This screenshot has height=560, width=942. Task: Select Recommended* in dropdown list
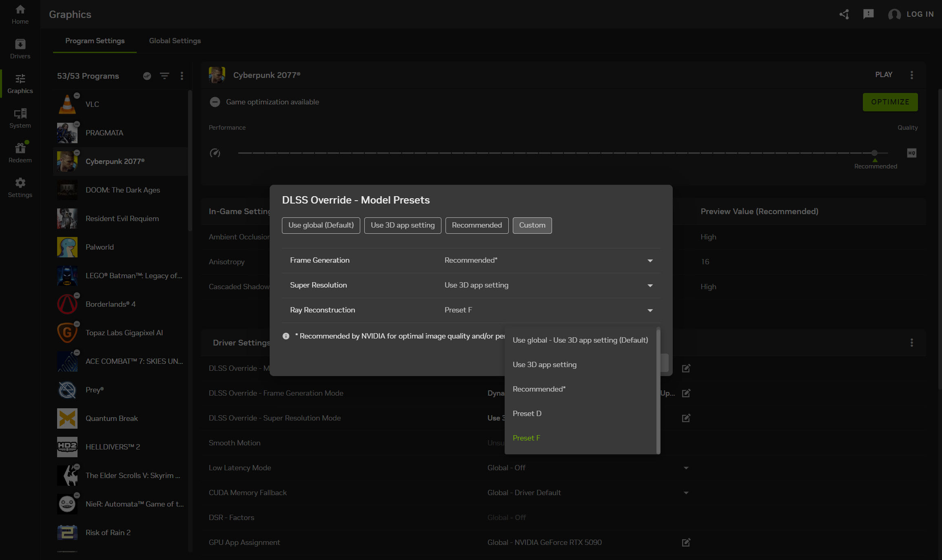(x=580, y=389)
